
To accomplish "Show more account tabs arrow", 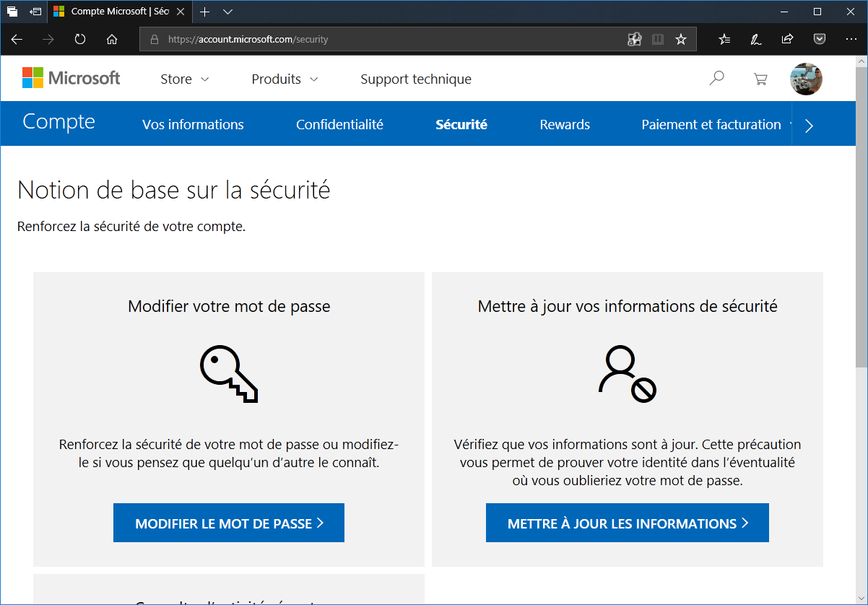I will click(x=809, y=126).
